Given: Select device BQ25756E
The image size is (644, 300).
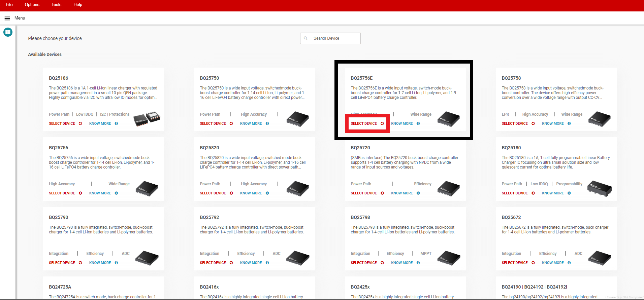Looking at the screenshot, I should click(364, 124).
